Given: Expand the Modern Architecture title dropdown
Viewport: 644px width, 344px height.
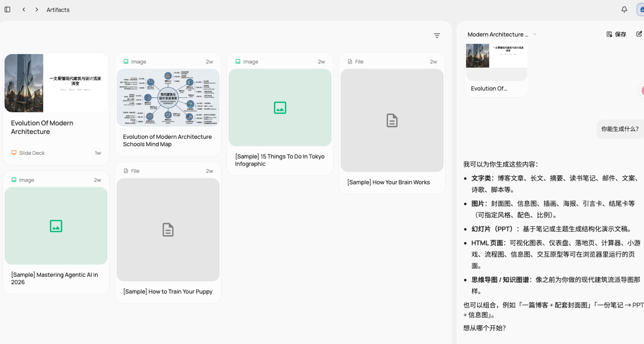Looking at the screenshot, I should pos(534,34).
